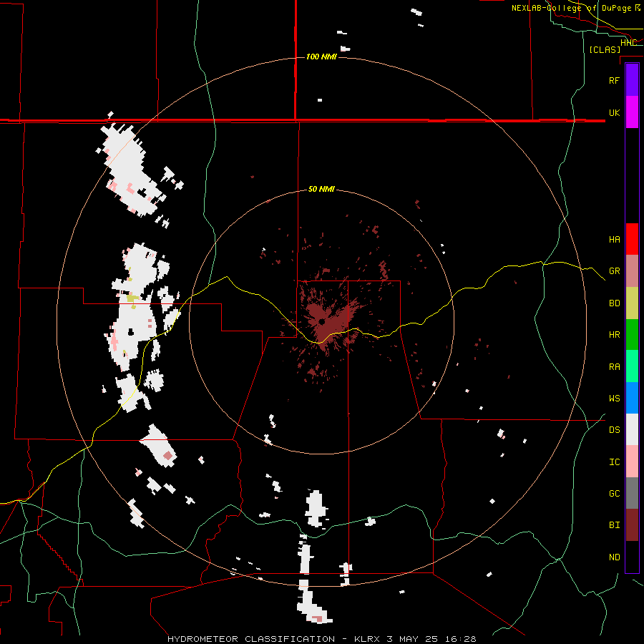Image resolution: width=644 pixels, height=644 pixels.
Task: Click the HA red legend swatch
Action: click(x=632, y=239)
